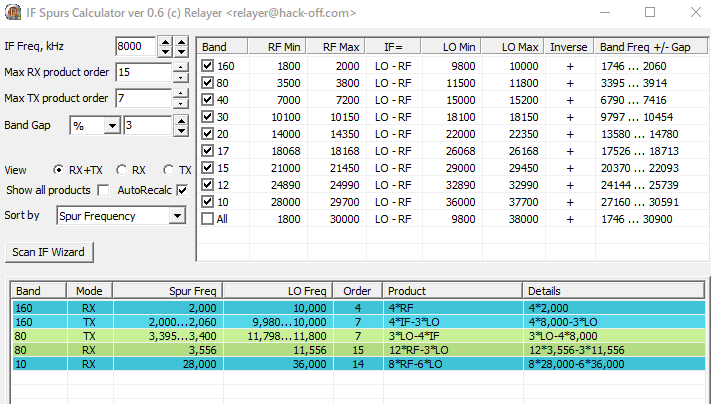
Task: Select the TX view radio button
Action: (169, 170)
